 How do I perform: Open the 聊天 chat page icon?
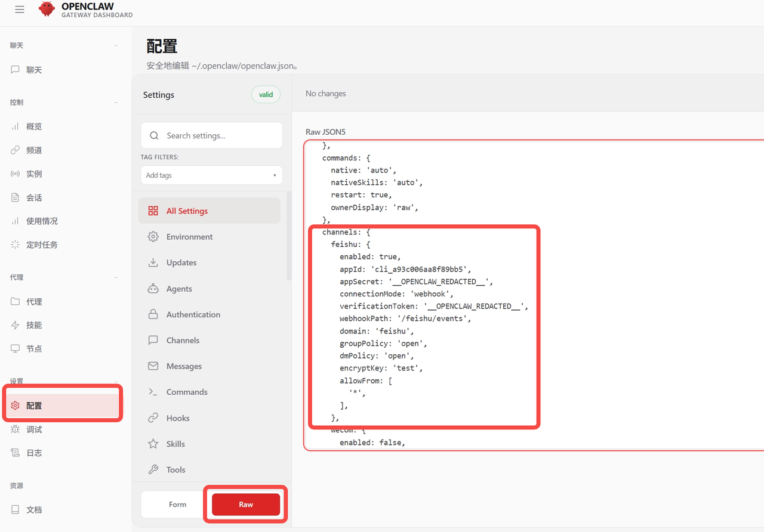tap(16, 70)
